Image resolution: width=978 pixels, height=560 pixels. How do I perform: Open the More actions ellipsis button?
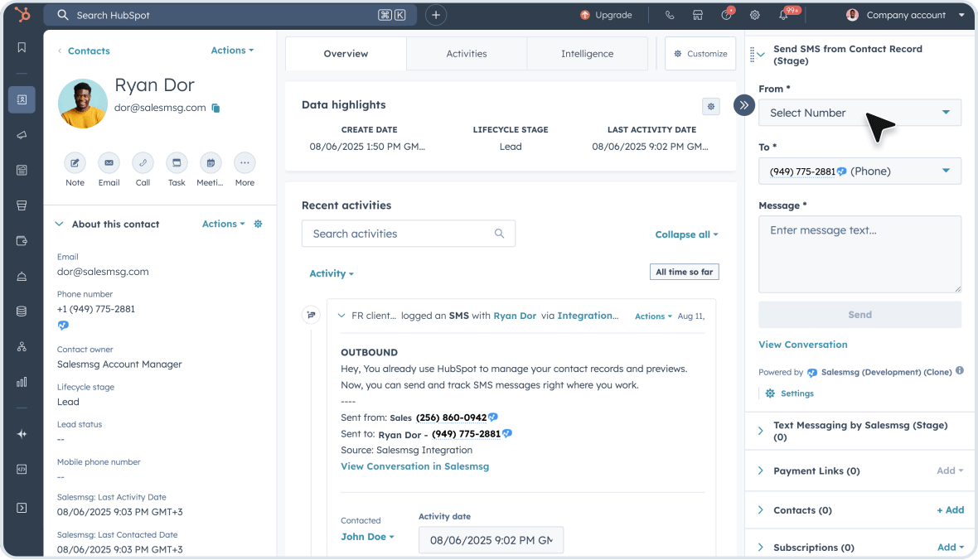244,162
